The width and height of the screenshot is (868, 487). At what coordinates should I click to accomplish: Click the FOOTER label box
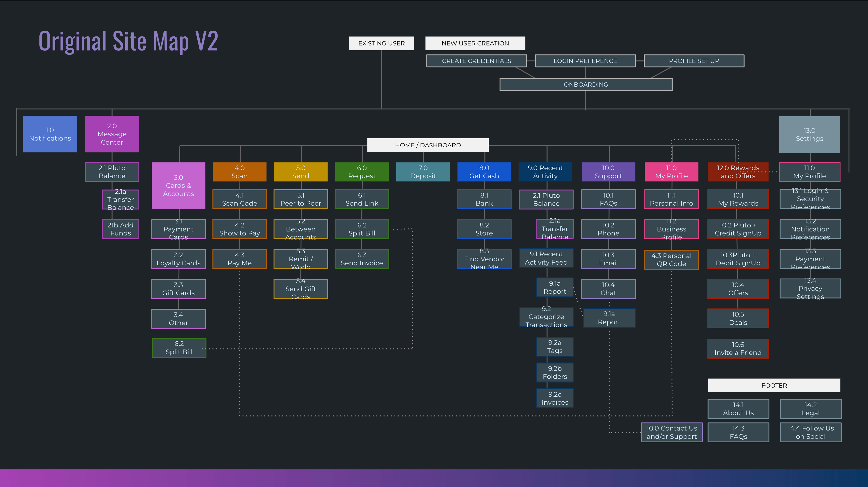click(x=774, y=385)
